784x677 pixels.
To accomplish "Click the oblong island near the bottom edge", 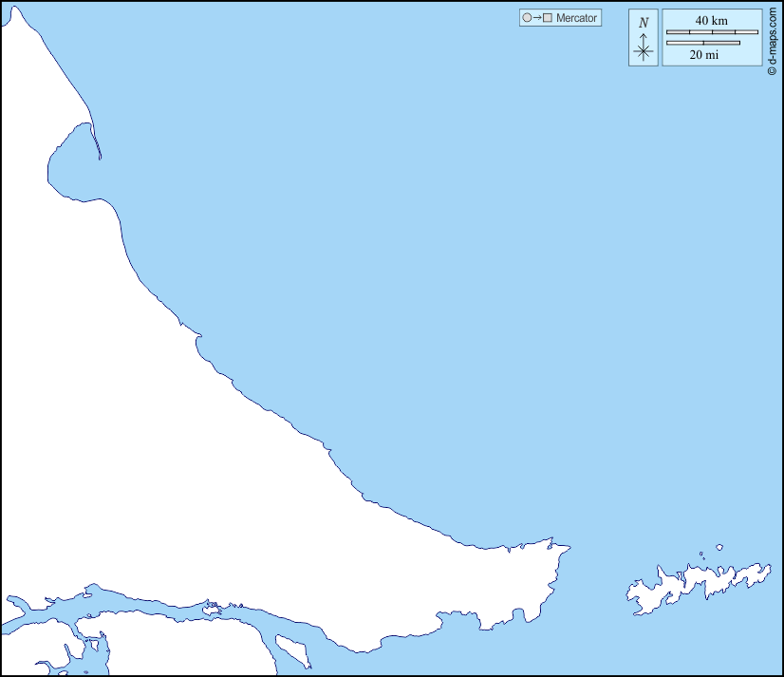I will [x=292, y=651].
